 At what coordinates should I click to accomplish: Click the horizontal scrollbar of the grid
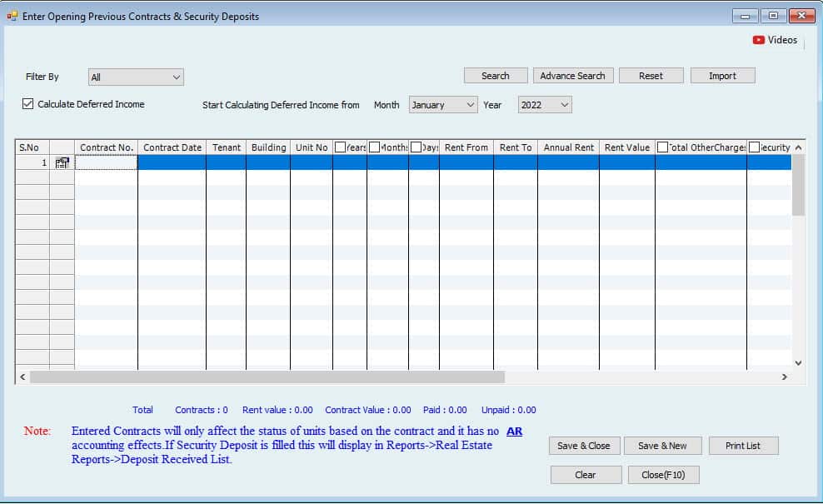(x=267, y=377)
